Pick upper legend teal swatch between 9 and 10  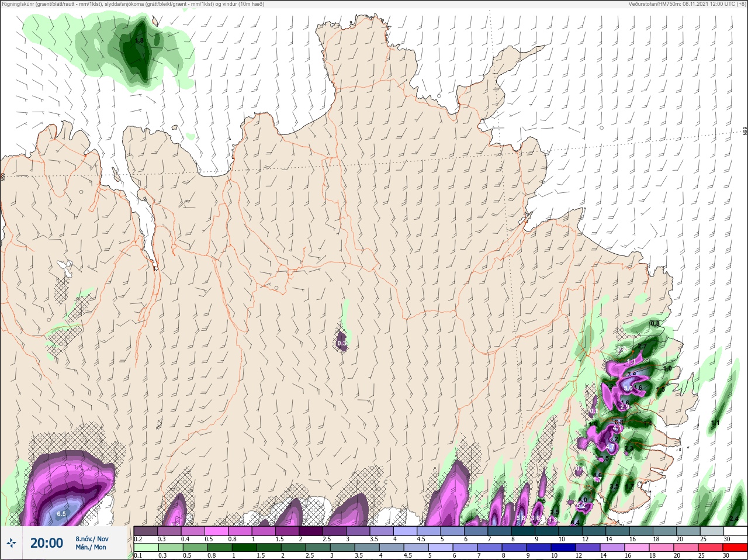point(548,531)
